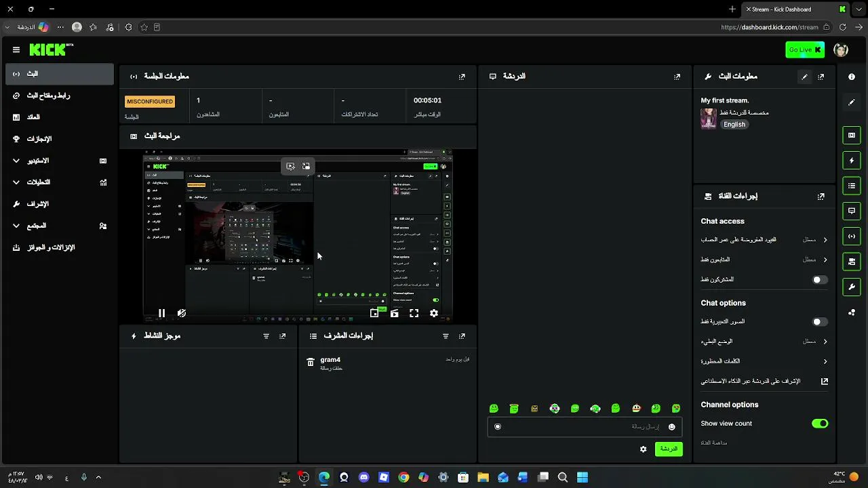Toggle moderator actions list on the right rail
The height and width of the screenshot is (488, 868).
pyautogui.click(x=852, y=186)
